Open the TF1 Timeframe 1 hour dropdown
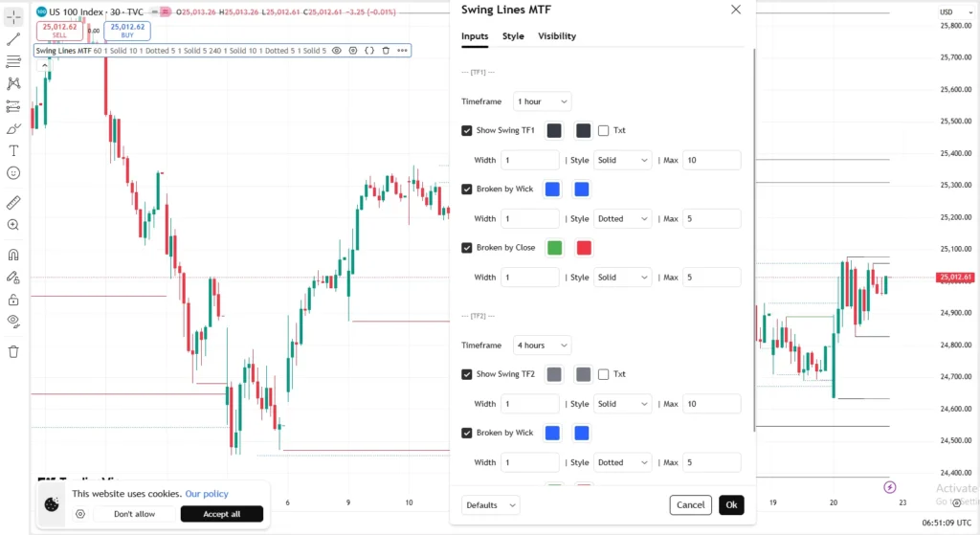The width and height of the screenshot is (980, 535). [x=542, y=101]
